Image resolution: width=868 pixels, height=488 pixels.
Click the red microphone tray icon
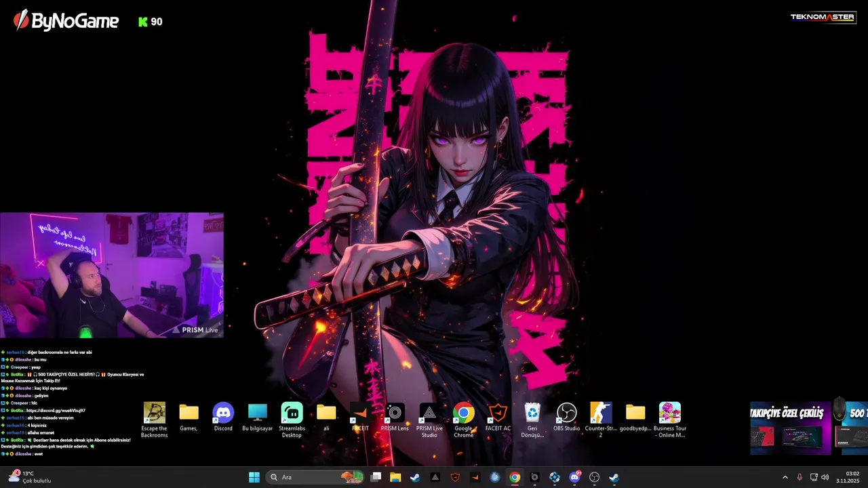[800, 477]
